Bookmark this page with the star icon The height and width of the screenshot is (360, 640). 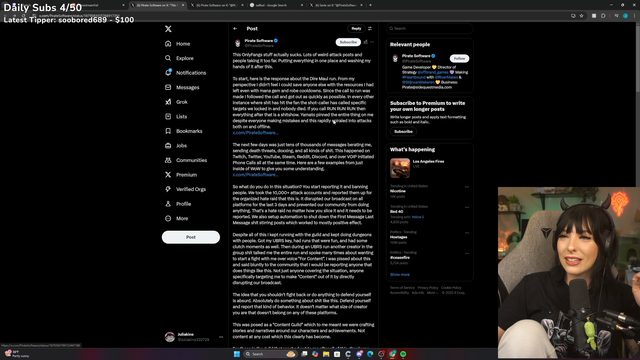582,16
